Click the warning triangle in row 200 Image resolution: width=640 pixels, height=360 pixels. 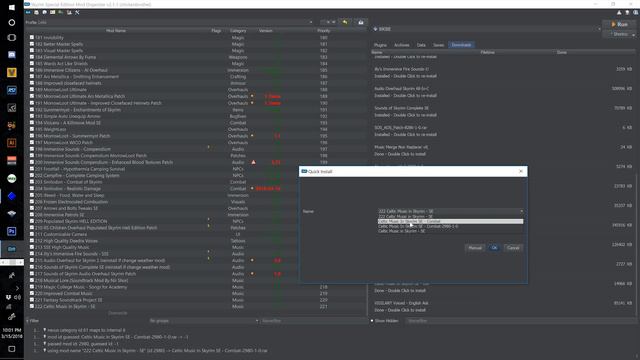253,162
